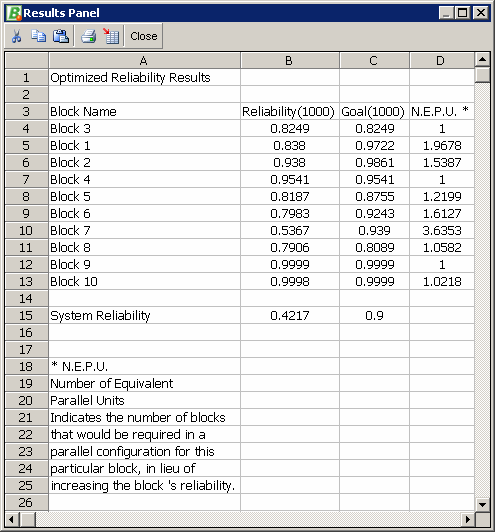The width and height of the screenshot is (495, 532).
Task: Click the horizontal scrollbar right arrow
Action: coord(468,519)
